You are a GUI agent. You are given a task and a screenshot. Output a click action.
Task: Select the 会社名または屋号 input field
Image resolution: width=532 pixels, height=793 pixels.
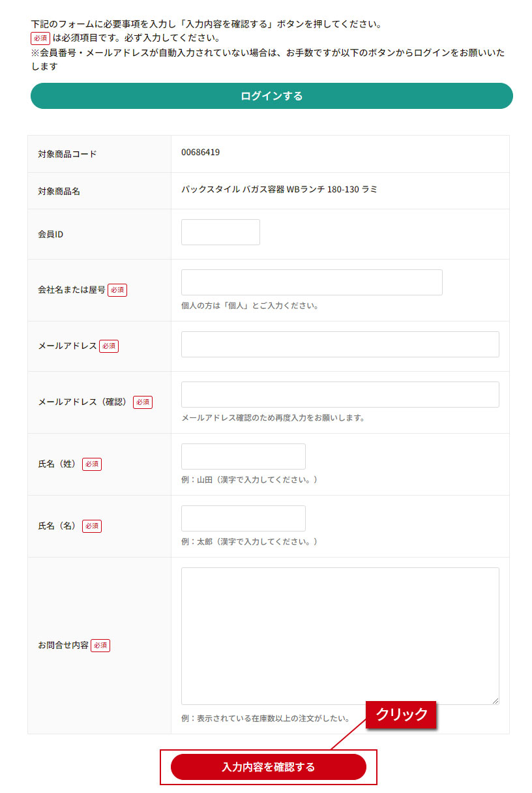[x=311, y=282]
